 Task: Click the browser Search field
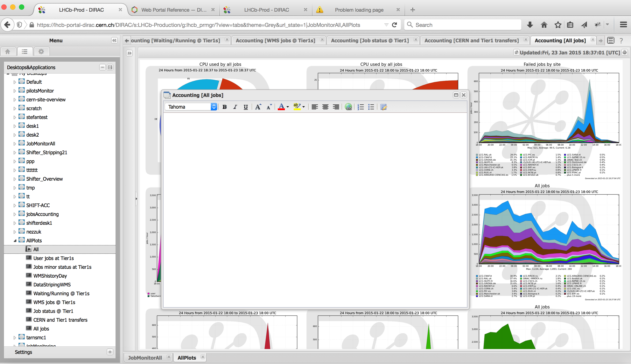tap(463, 25)
